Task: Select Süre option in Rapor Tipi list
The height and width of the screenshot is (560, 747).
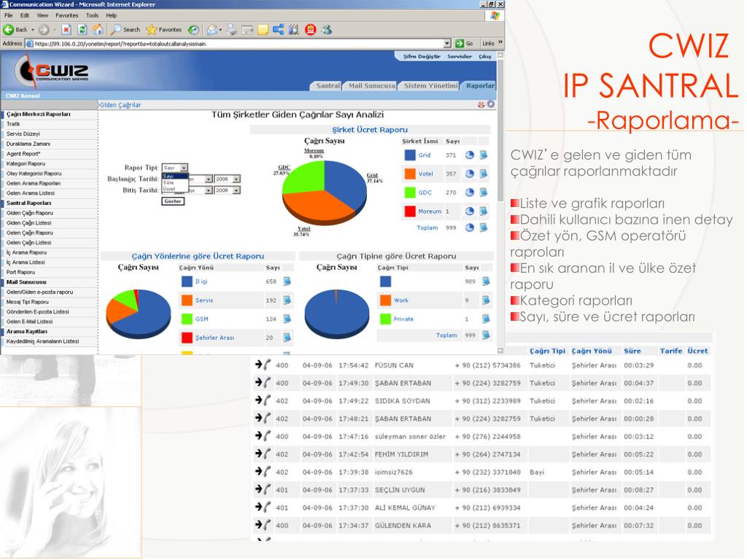Action: click(175, 182)
